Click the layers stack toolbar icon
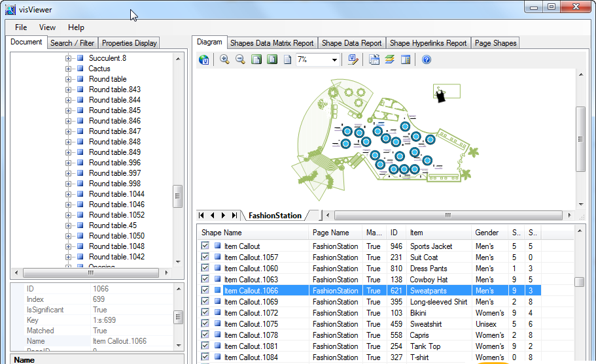This screenshot has width=596, height=364. (389, 59)
